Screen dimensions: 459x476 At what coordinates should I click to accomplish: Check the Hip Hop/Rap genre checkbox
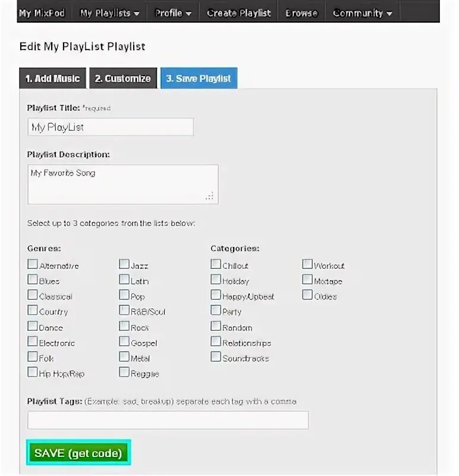tap(33, 372)
